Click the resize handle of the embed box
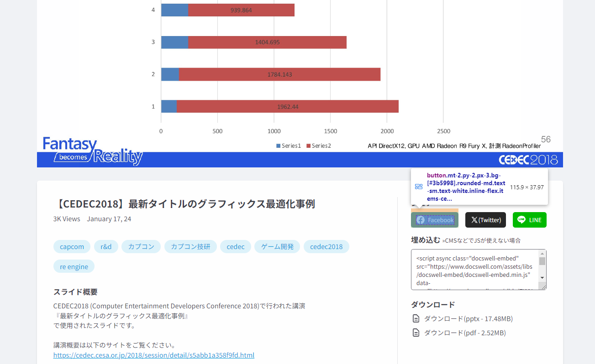This screenshot has height=364, width=595. 543,287
